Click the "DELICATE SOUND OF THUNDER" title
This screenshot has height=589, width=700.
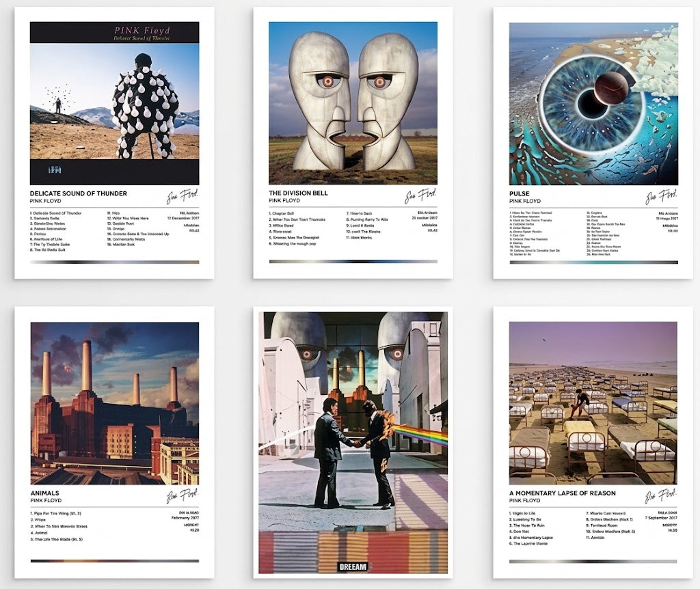coord(78,193)
